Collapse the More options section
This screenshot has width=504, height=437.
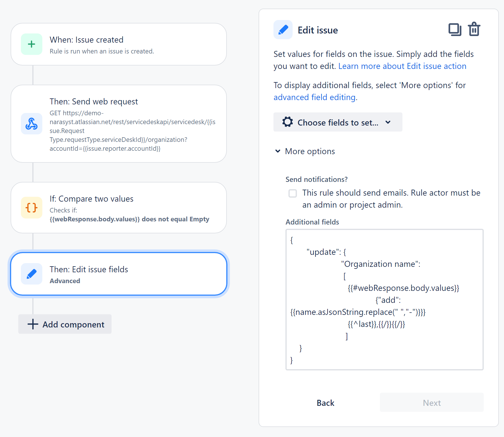[x=305, y=151]
